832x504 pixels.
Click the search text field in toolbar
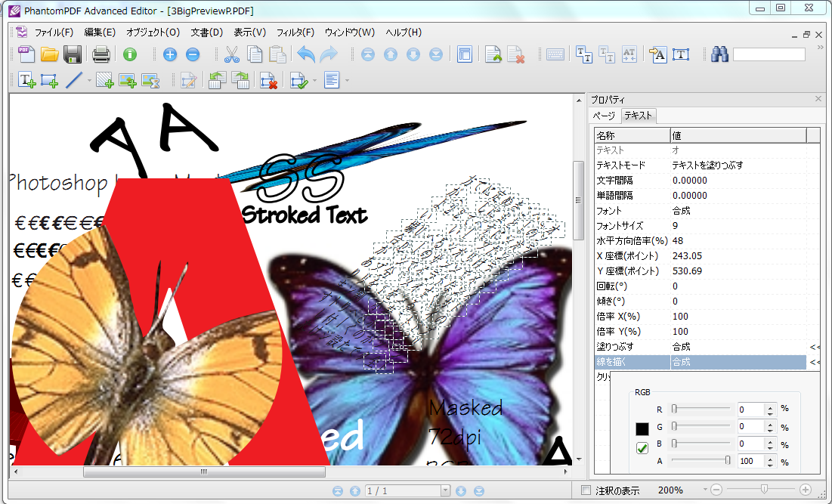coord(769,54)
